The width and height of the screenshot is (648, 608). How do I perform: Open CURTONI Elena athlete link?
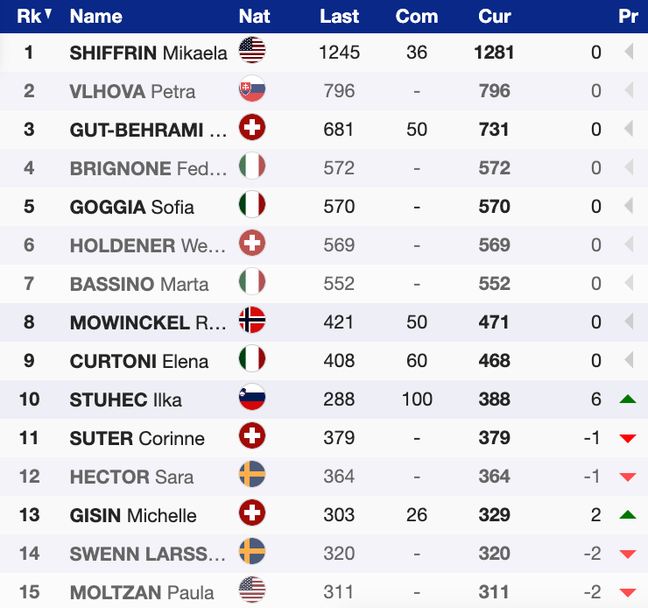pos(139,360)
